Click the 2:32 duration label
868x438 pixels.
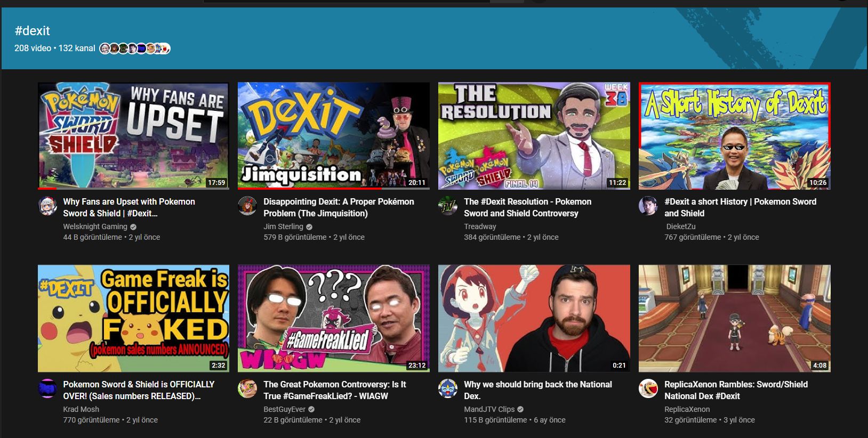(218, 366)
